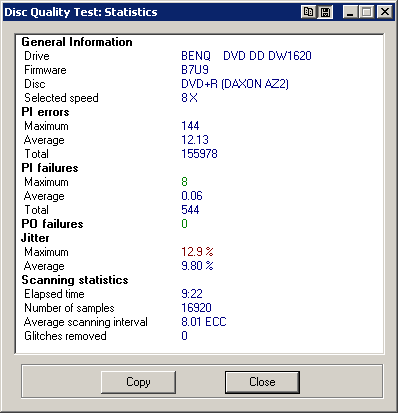Click jitter maximum value 12.9 %
This screenshot has height=413, width=398.
click(197, 252)
